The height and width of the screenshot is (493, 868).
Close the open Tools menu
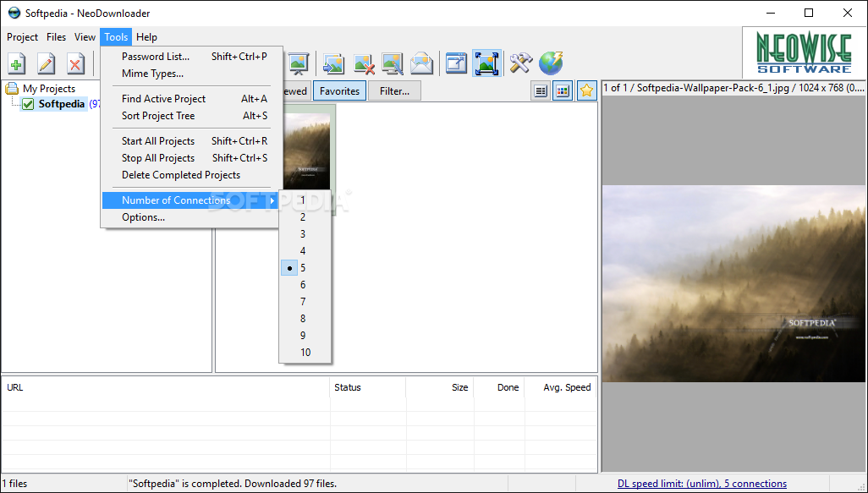tap(116, 37)
